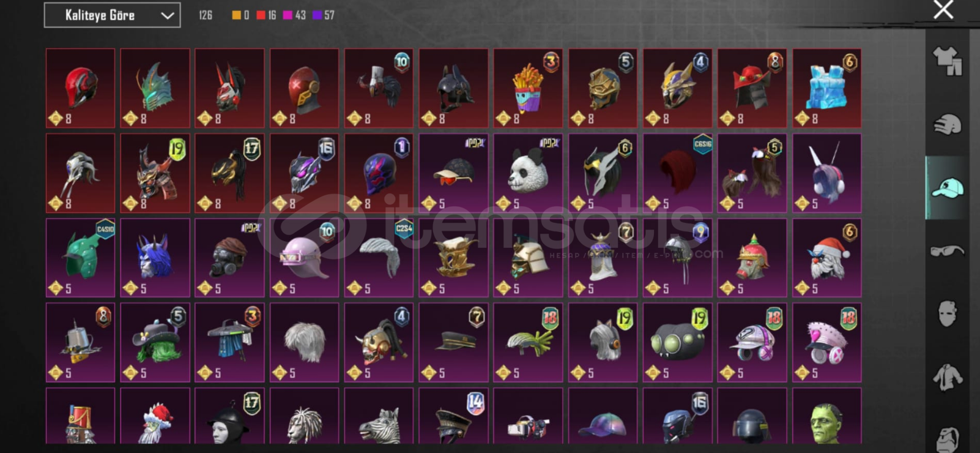980x453 pixels.
Task: Open the Kaliteye Göre sort dropdown
Action: coord(112,15)
